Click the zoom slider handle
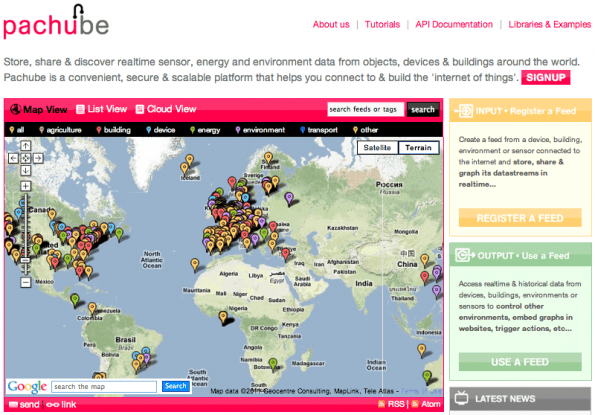 [25, 261]
